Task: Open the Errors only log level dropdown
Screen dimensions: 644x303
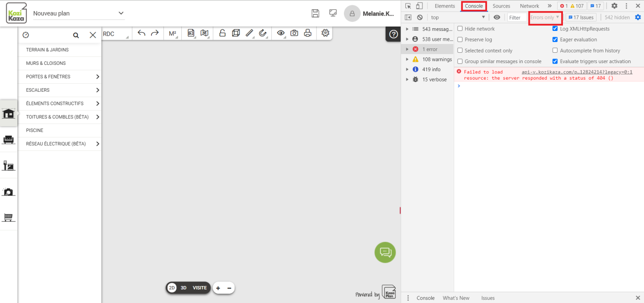Action: click(545, 17)
